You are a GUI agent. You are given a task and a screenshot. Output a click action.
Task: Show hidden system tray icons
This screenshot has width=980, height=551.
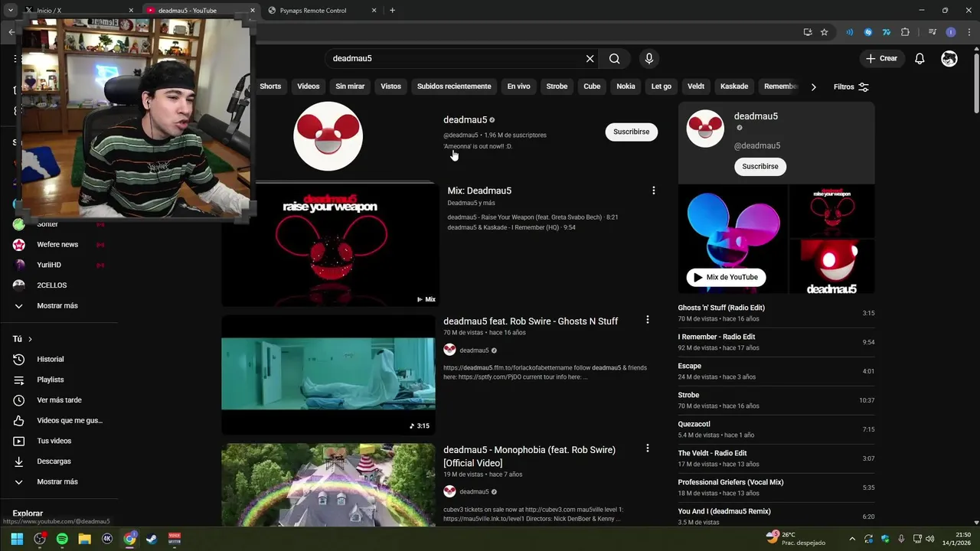pyautogui.click(x=851, y=539)
